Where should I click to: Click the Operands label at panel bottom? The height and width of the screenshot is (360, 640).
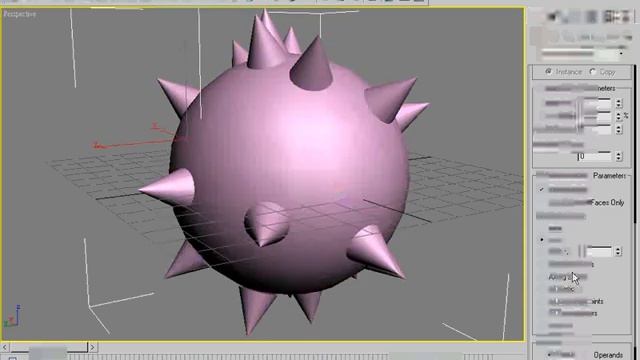pyautogui.click(x=608, y=355)
